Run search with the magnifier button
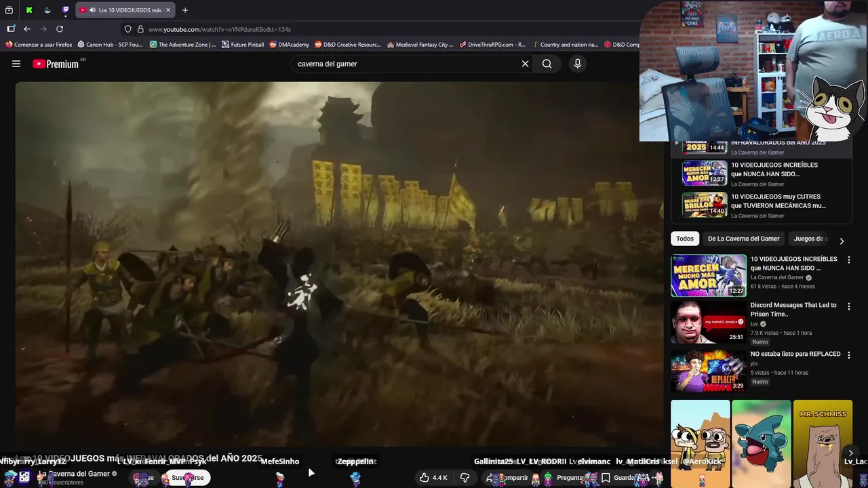This screenshot has height=488, width=868. click(x=547, y=64)
